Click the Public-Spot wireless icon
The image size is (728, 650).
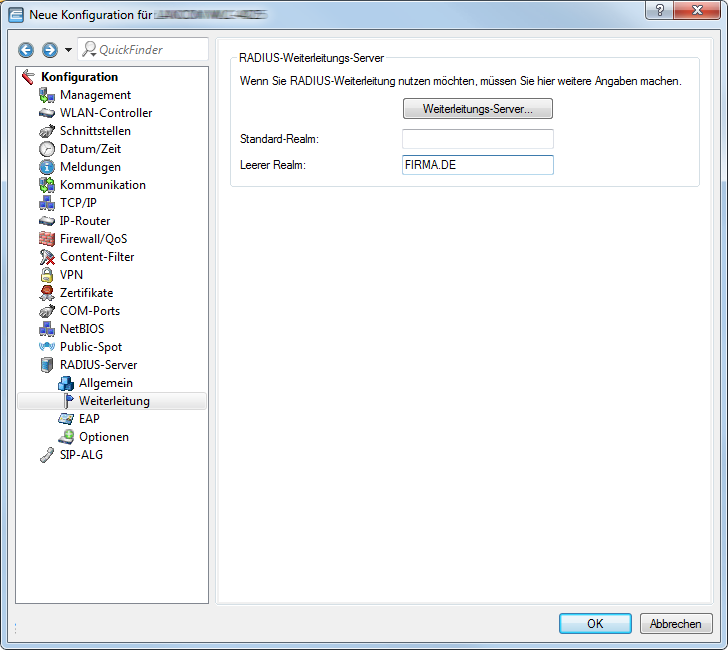click(46, 347)
